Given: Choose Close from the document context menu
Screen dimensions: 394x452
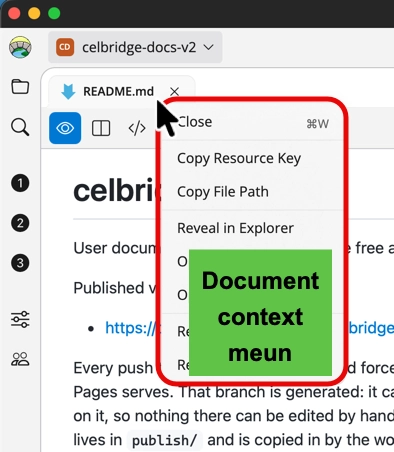Looking at the screenshot, I should 253,122.
